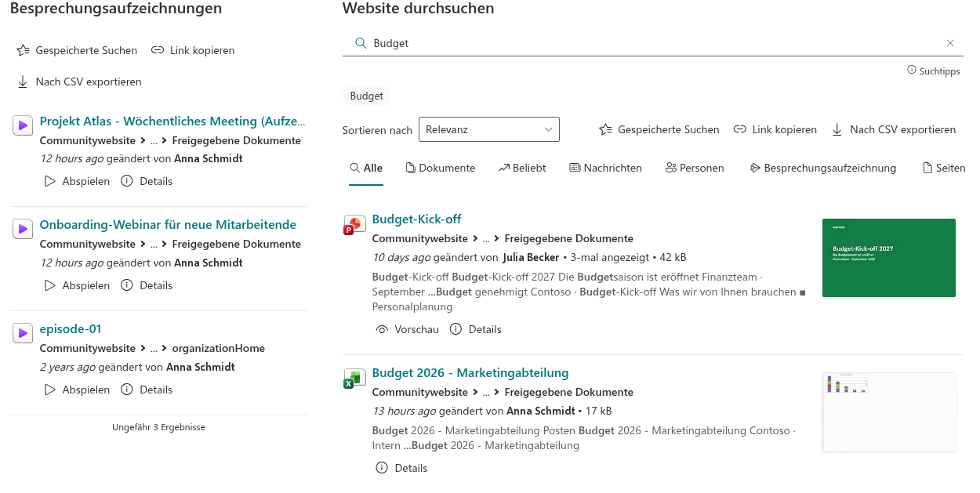Switch to the Nachrichten tab
980x493 pixels.
(x=605, y=168)
